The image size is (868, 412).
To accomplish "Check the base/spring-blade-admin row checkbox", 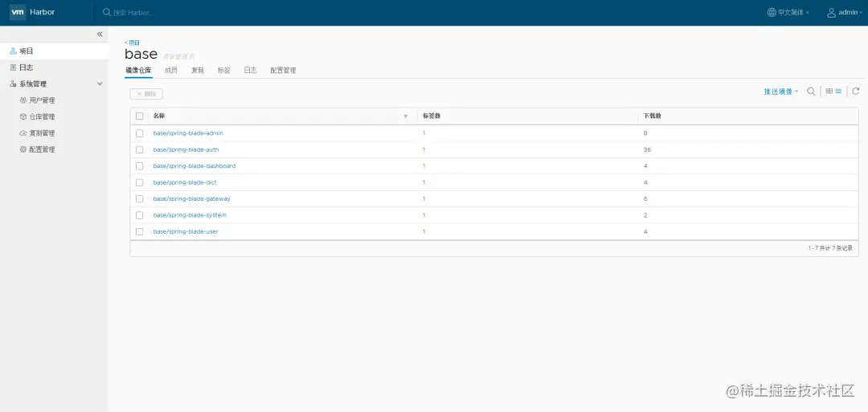I will (140, 133).
